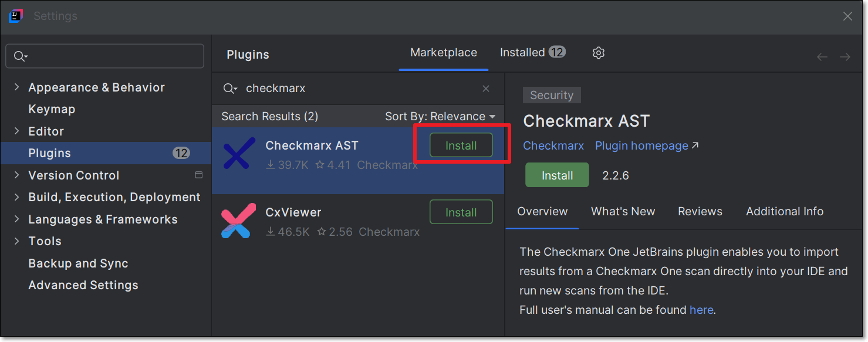Click the settings search magnifier icon

[x=21, y=56]
